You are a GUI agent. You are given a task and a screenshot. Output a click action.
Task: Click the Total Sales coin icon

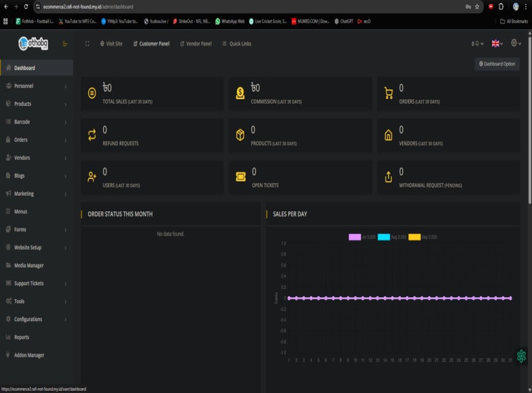click(x=92, y=93)
